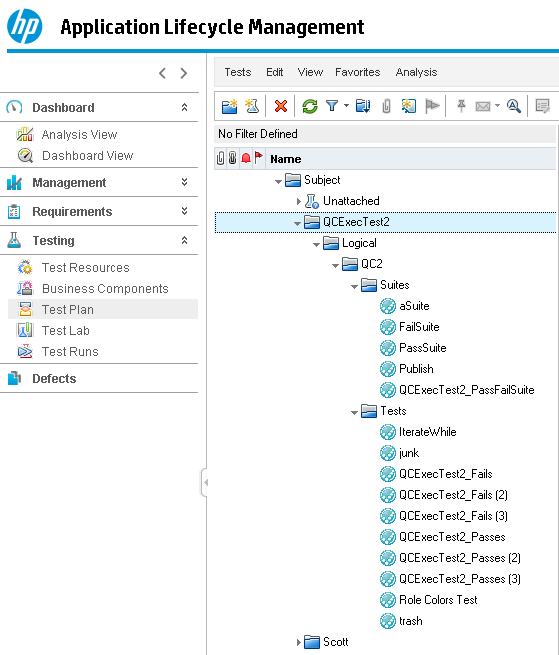Expand the Management sidebar section
The image size is (559, 655).
184,182
